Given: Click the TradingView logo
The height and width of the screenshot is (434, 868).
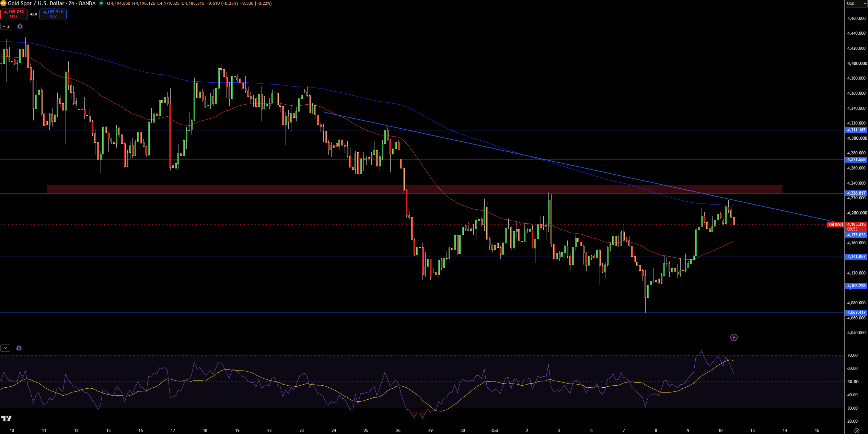Looking at the screenshot, I should pyautogui.click(x=6, y=418).
